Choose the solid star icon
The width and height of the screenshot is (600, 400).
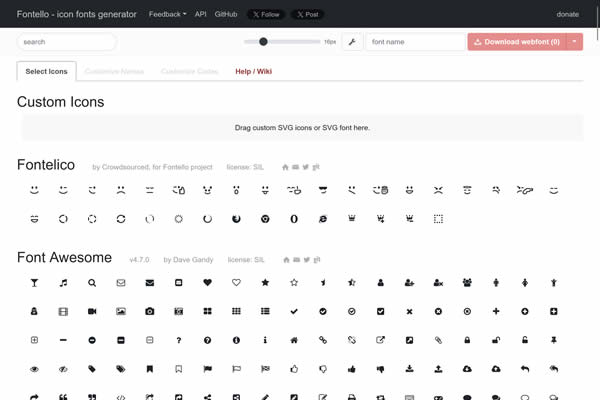click(265, 282)
